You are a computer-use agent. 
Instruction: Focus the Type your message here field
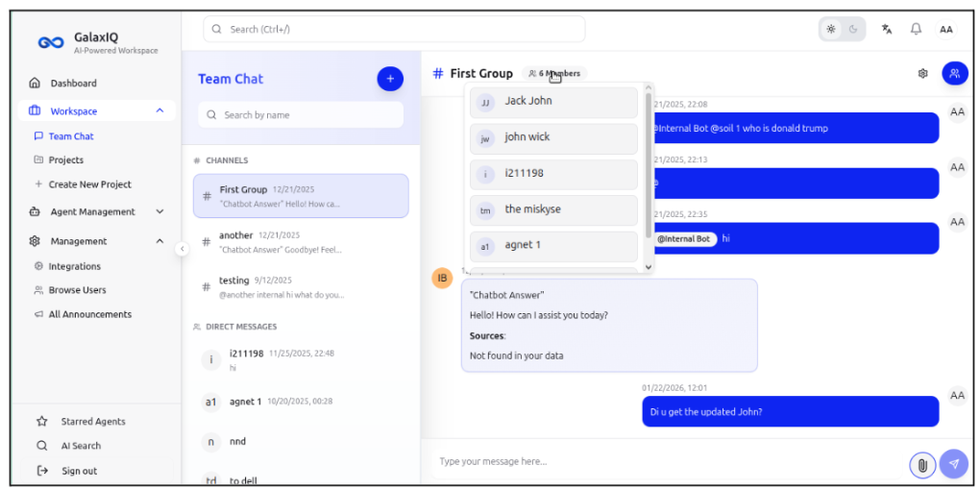tap(666, 462)
